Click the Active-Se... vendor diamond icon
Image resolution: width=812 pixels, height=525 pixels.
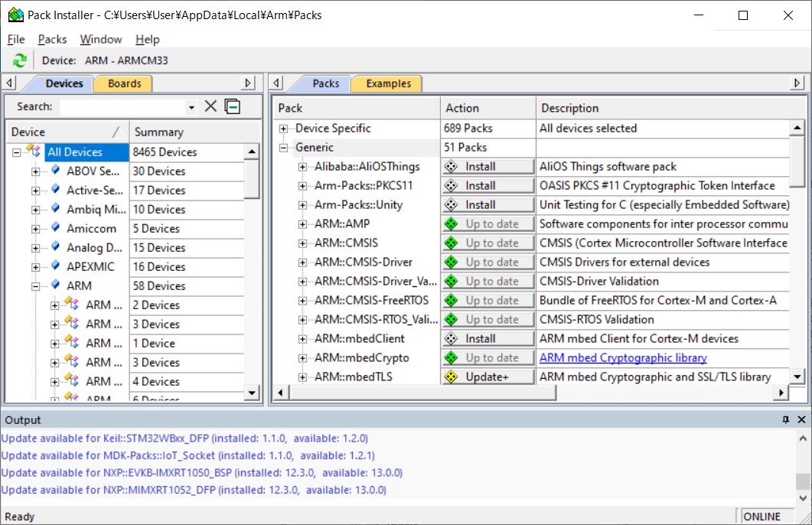coord(55,190)
